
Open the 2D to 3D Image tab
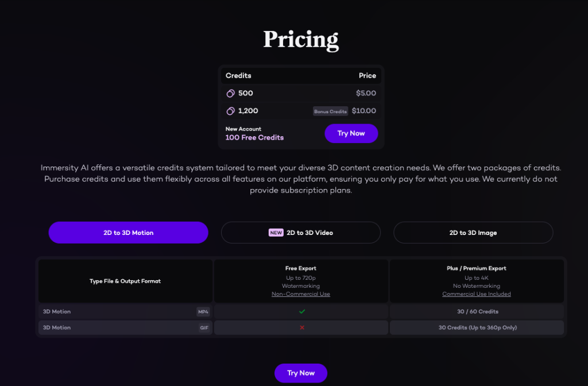[x=473, y=233]
